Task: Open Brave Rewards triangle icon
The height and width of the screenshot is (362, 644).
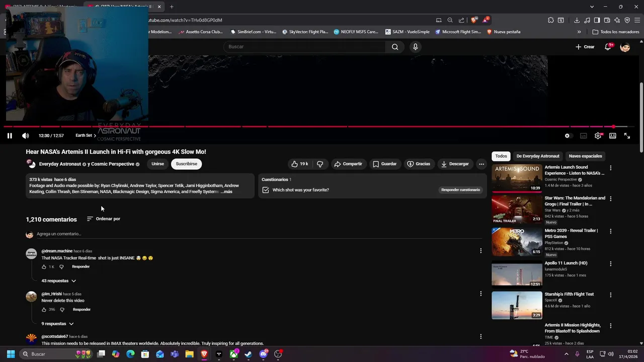Action: point(485,20)
